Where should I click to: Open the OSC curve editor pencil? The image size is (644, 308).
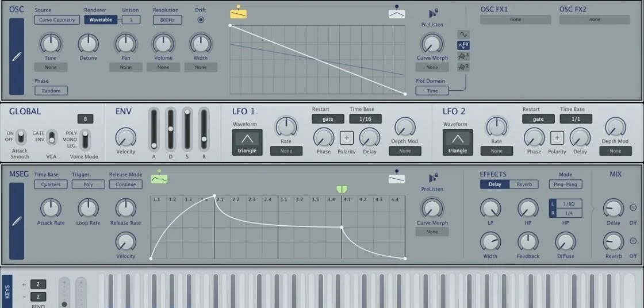17,56
